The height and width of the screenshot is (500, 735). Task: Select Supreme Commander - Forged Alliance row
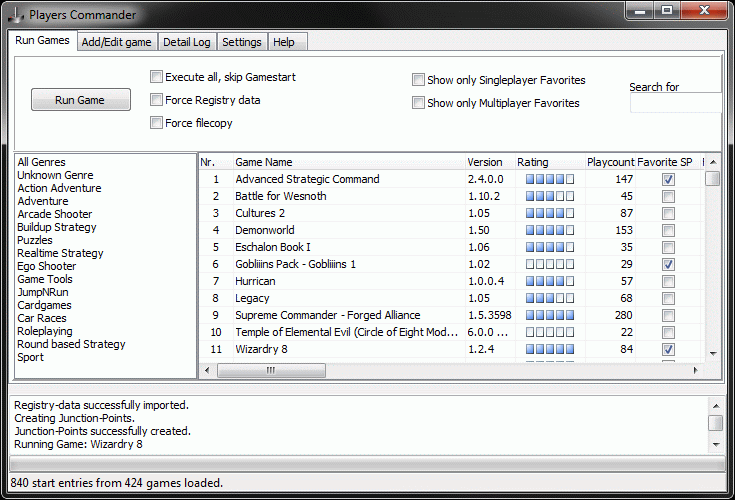451,315
